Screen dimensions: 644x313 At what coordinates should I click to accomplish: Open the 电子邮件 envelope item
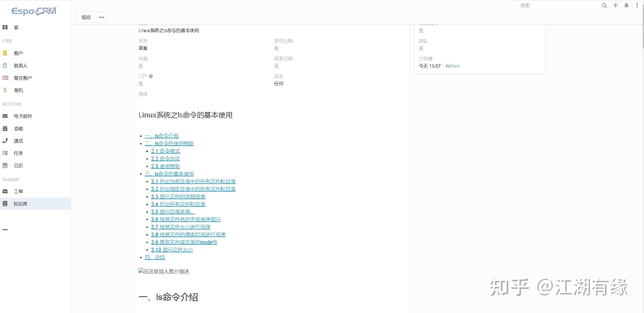pyautogui.click(x=23, y=116)
